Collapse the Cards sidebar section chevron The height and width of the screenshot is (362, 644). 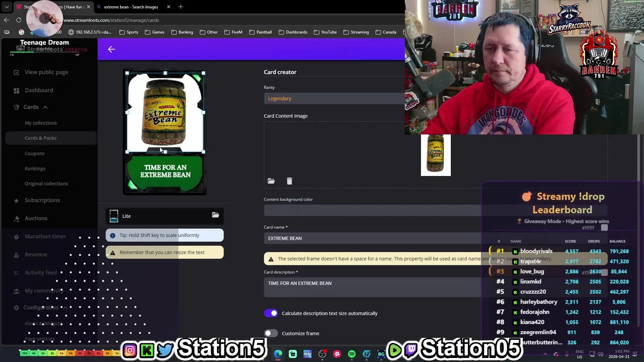pyautogui.click(x=45, y=107)
